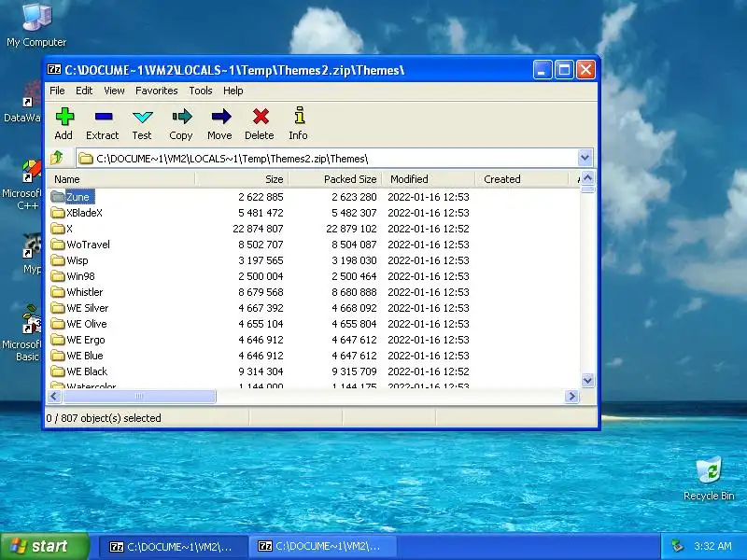Select the WE Silver folder icon
The width and height of the screenshot is (747, 560).
[x=58, y=308]
